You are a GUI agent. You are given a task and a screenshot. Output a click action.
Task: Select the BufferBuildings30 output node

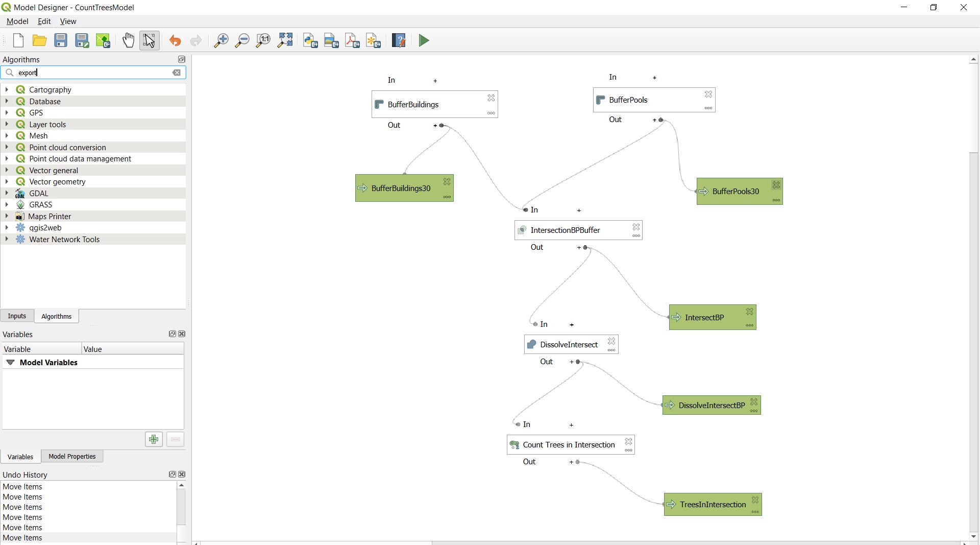tap(404, 188)
